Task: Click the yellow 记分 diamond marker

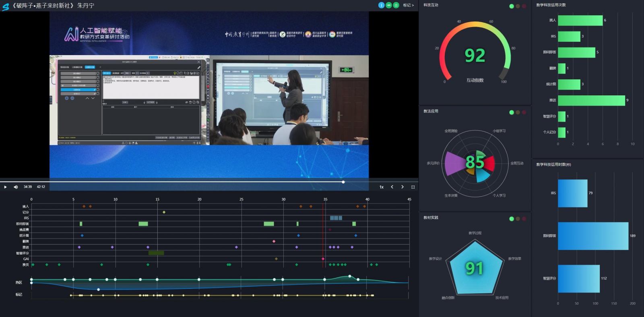Action: pos(164,212)
